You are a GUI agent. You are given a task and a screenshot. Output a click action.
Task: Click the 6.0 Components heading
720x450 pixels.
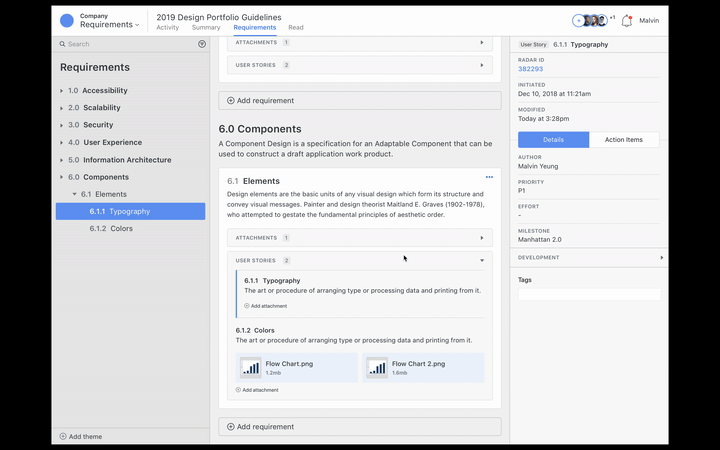(260, 129)
